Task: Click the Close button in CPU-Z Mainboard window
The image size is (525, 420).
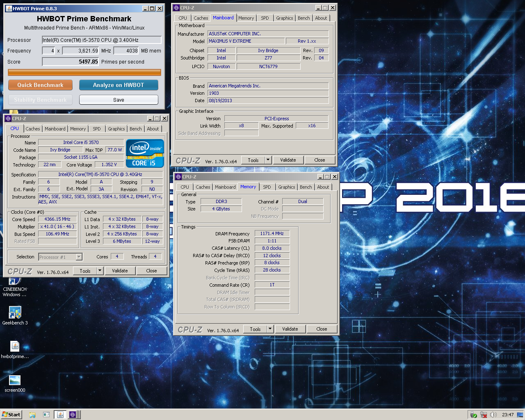Action: tap(320, 160)
